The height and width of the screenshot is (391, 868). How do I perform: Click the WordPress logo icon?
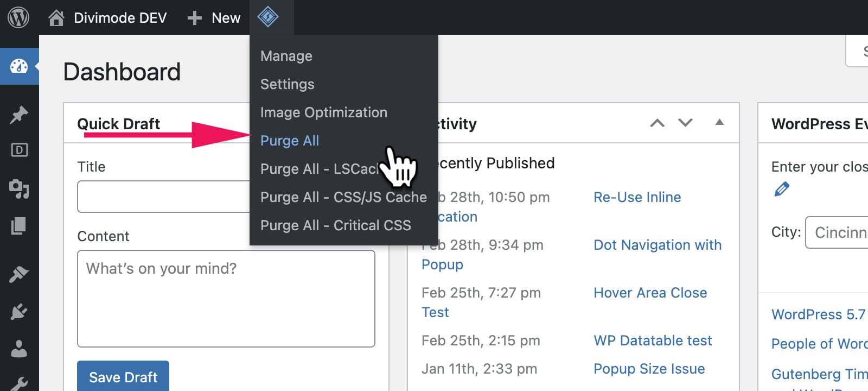(x=18, y=17)
